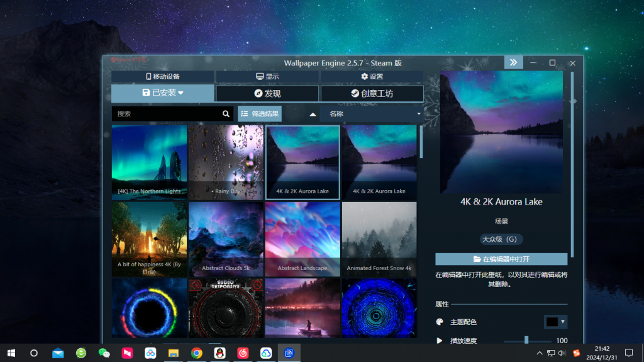Open File Explorer from taskbar
Viewport: 644px width, 362px height.
[x=174, y=353]
